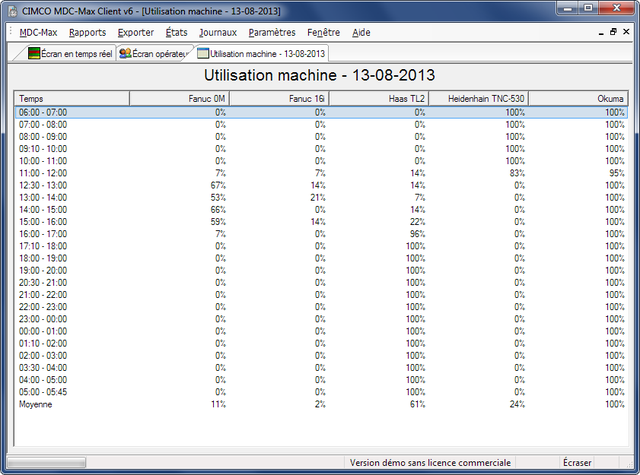
Task: Click the 61% Haas TL2 average
Action: click(x=417, y=404)
